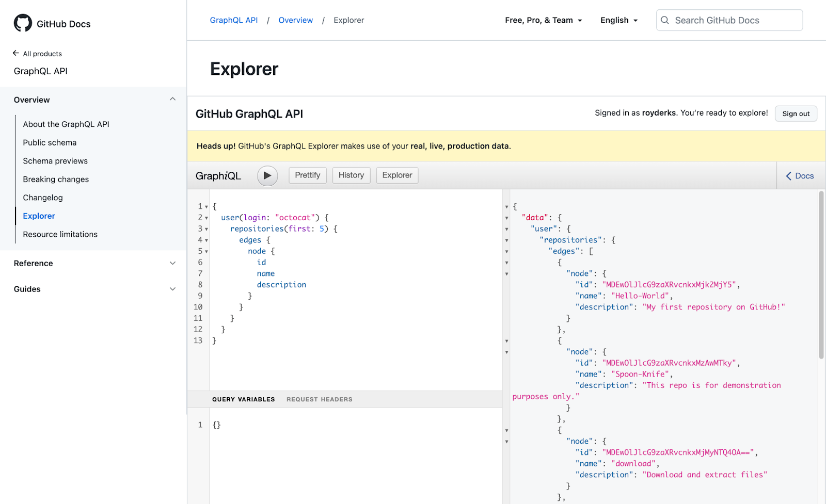Click the results pane scrollbar
The width and height of the screenshot is (826, 504).
tap(821, 275)
